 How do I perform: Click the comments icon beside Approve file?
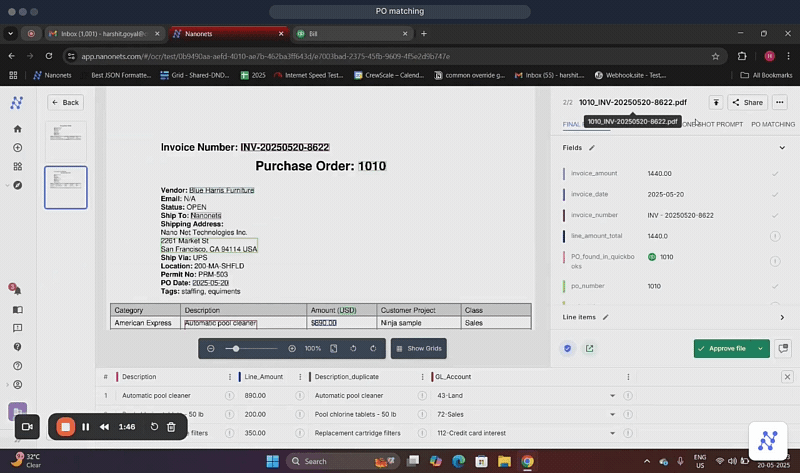pos(783,348)
